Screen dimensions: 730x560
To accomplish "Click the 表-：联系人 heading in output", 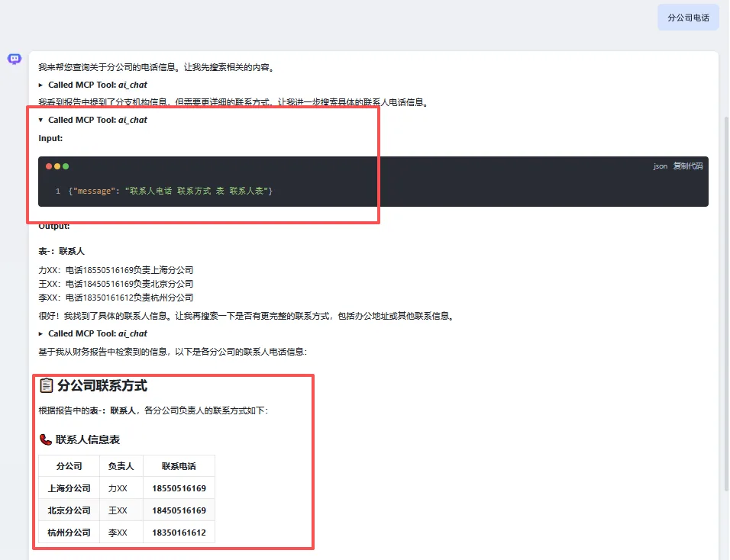I will coord(61,251).
